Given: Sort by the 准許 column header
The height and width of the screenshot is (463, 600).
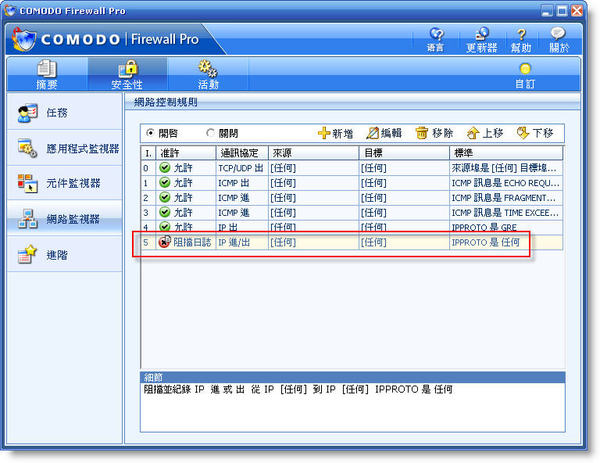Looking at the screenshot, I should pyautogui.click(x=186, y=153).
